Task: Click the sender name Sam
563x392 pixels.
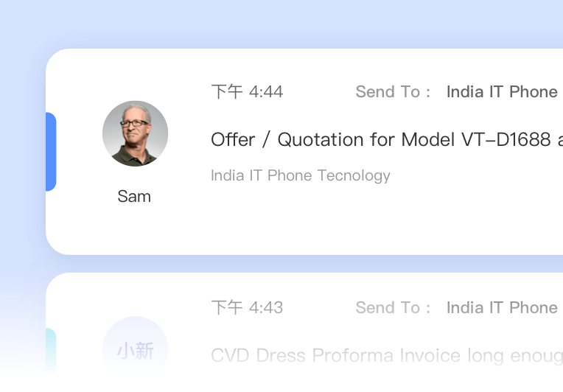Action: pyautogui.click(x=134, y=197)
